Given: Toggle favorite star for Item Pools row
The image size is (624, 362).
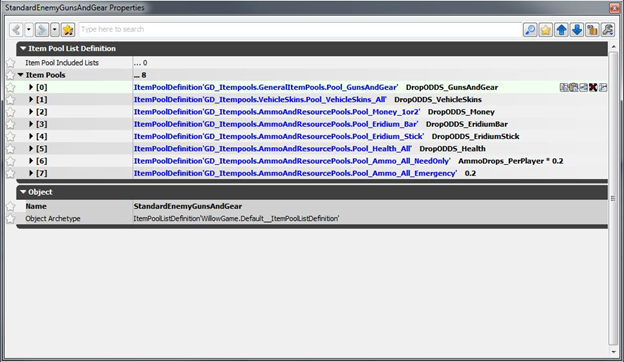Looking at the screenshot, I should [10, 75].
